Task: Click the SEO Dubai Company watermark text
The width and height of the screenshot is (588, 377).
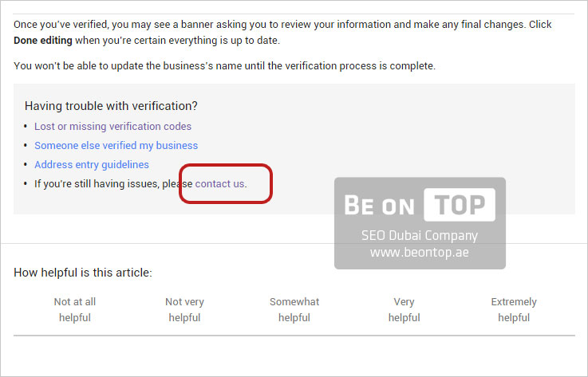Action: coord(420,236)
